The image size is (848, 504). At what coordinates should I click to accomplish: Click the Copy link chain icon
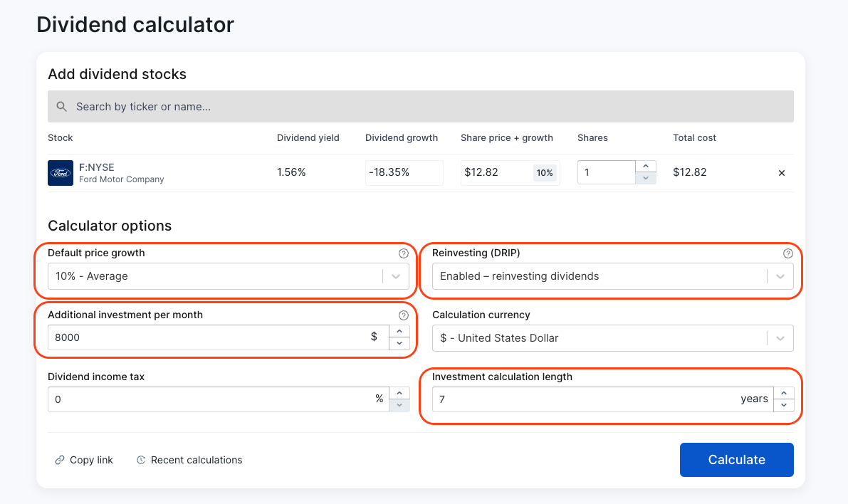tap(60, 461)
